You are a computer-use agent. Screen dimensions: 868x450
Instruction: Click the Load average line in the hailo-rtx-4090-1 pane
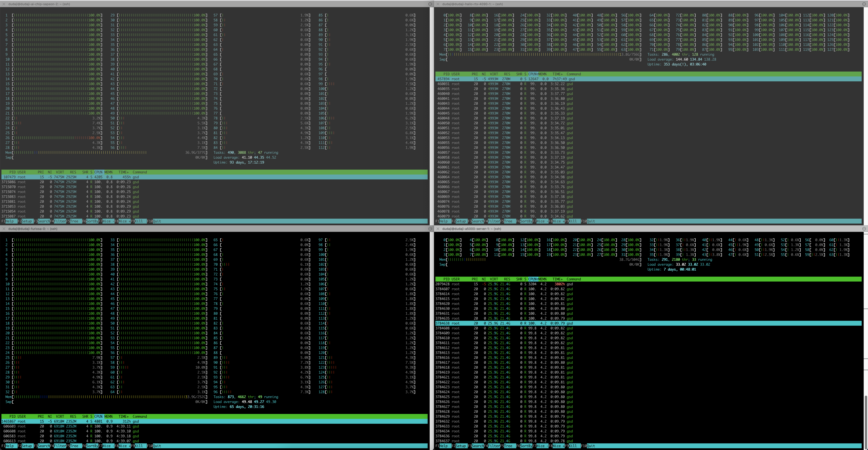(x=682, y=60)
